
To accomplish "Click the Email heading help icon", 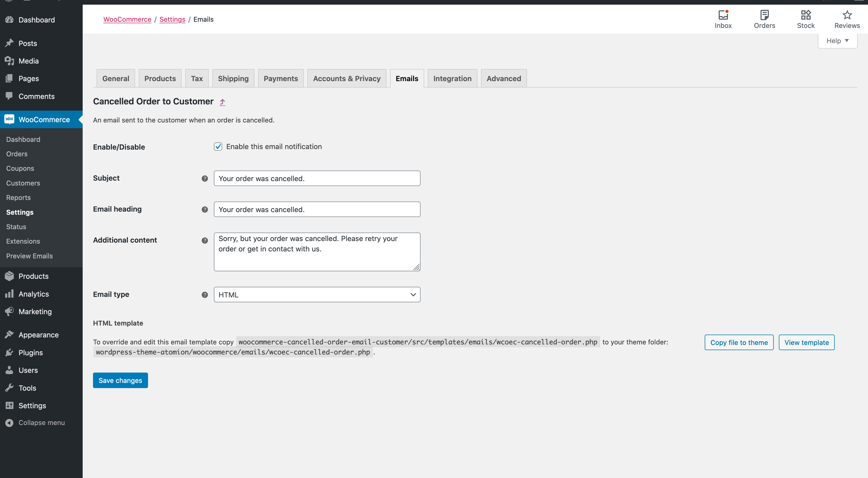I will pyautogui.click(x=205, y=209).
